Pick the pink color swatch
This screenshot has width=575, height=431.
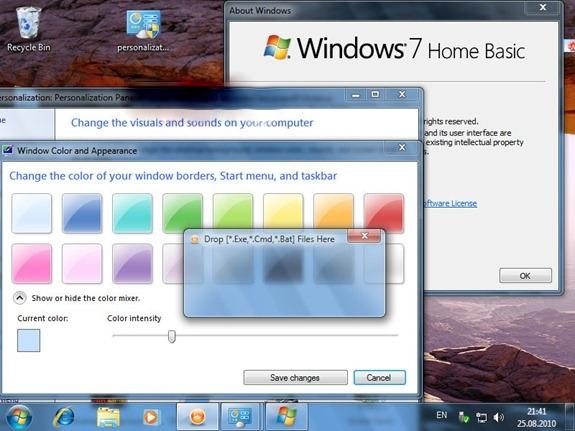(32, 263)
